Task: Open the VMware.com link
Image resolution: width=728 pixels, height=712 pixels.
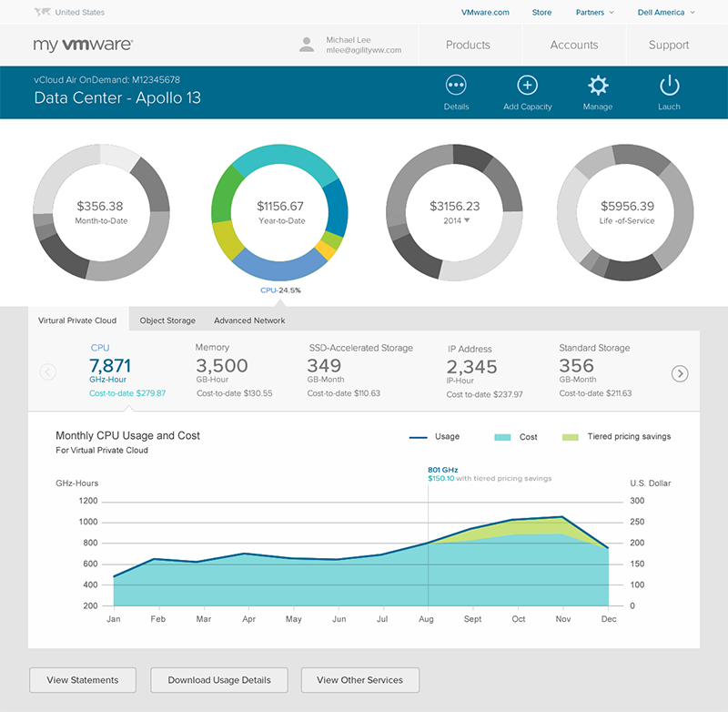Action: click(485, 13)
